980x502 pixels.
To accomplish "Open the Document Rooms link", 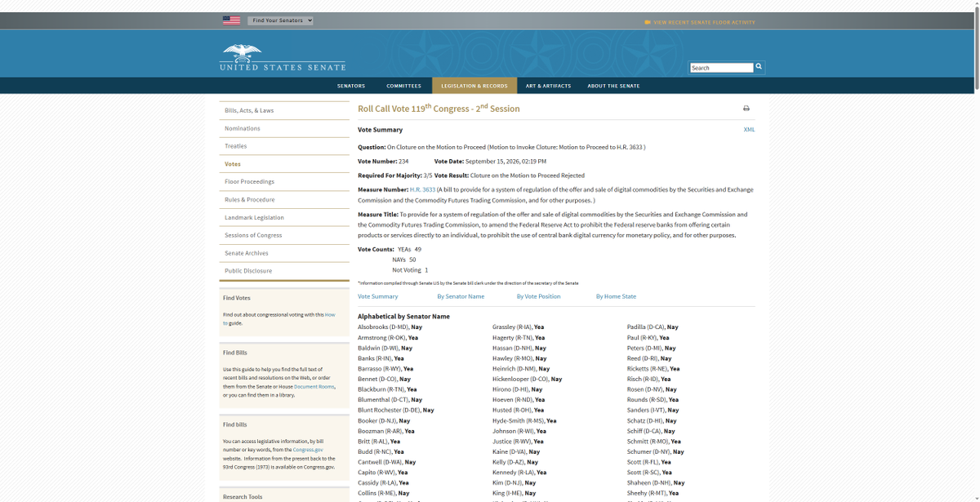I will (x=314, y=387).
